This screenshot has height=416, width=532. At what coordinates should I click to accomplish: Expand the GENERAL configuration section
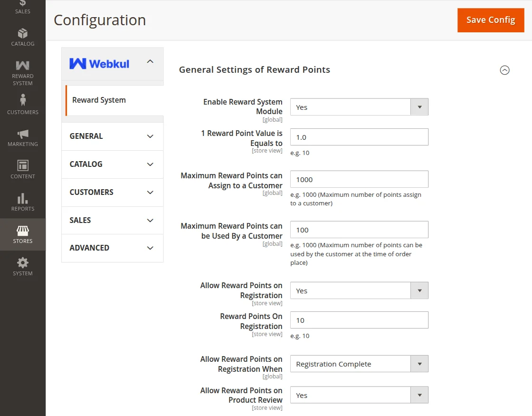[113, 136]
